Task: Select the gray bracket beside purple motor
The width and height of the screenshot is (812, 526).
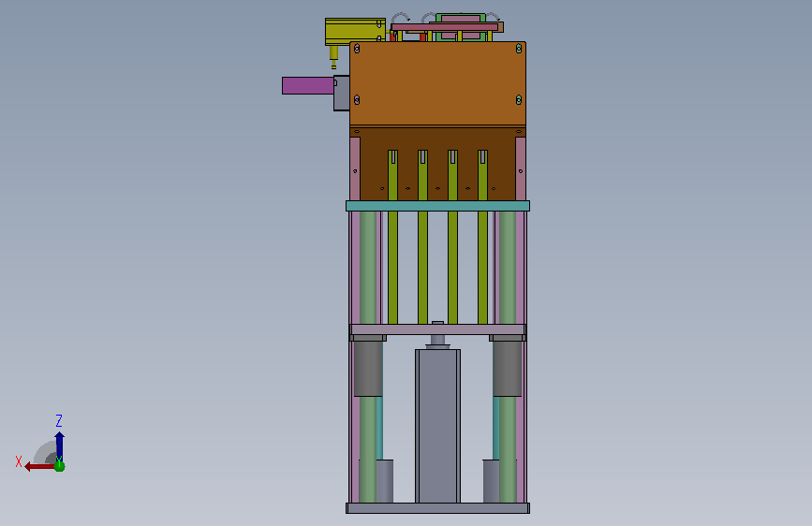Action: tap(341, 94)
